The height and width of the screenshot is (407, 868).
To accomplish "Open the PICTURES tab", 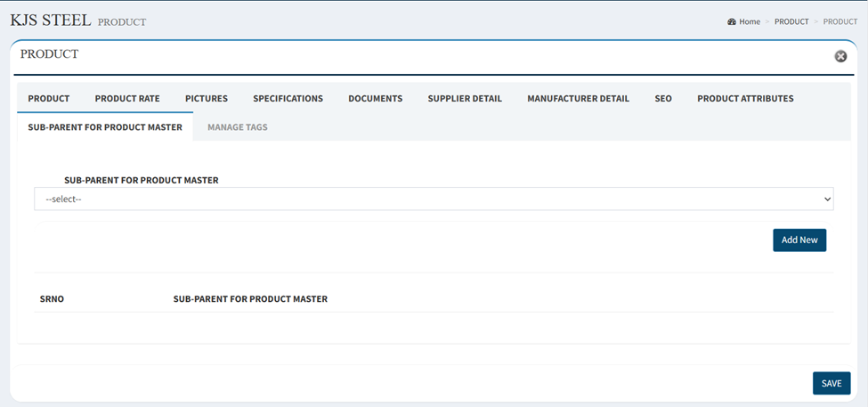I will [207, 99].
